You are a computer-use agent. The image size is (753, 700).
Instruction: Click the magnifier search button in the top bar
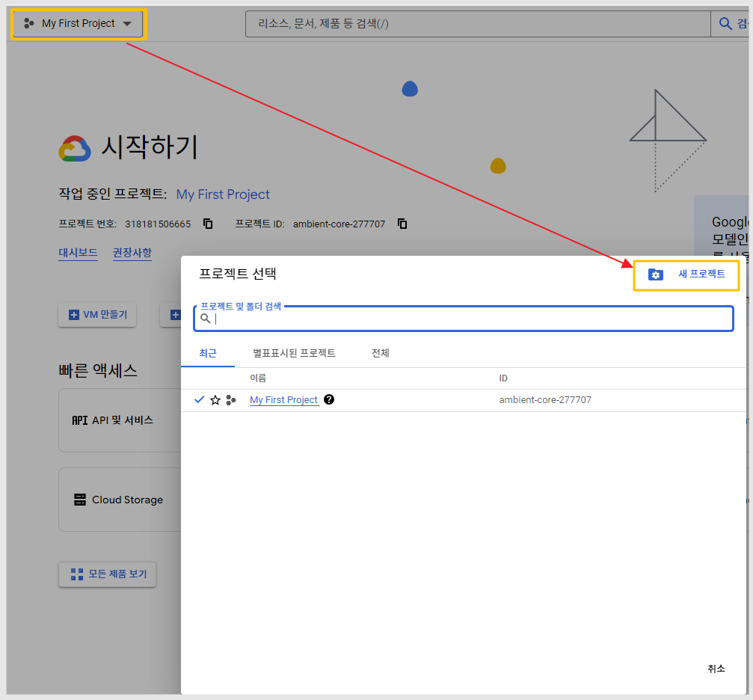click(x=725, y=23)
